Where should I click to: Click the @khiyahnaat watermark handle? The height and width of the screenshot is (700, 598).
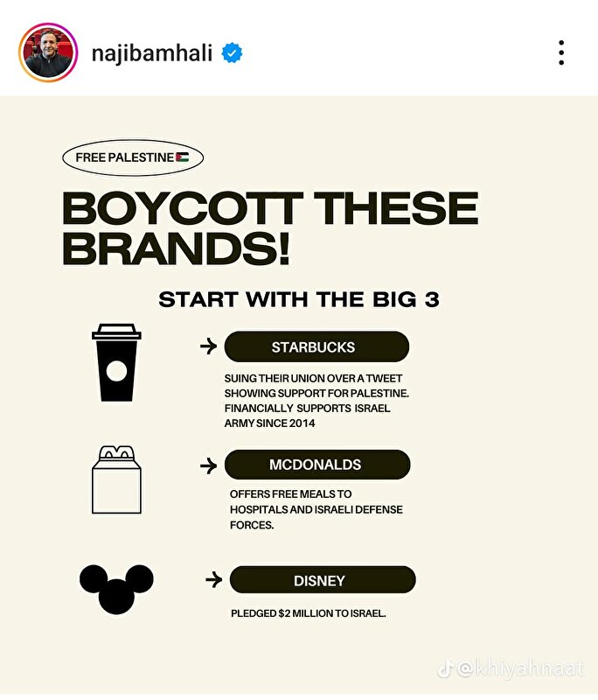coord(521,668)
